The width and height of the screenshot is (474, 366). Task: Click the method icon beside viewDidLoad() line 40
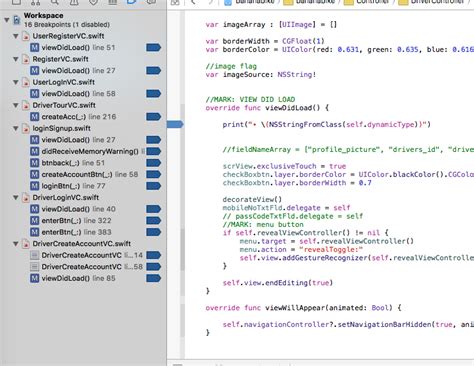35,209
